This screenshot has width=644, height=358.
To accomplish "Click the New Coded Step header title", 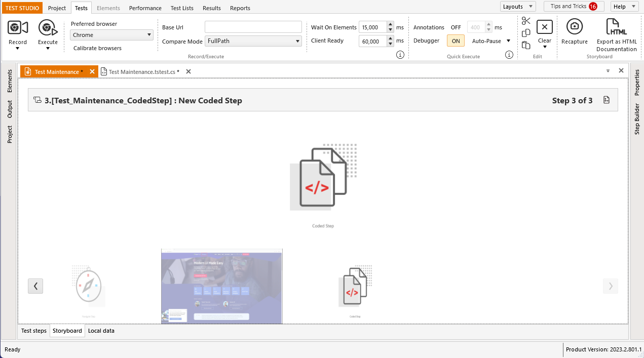I will click(143, 100).
